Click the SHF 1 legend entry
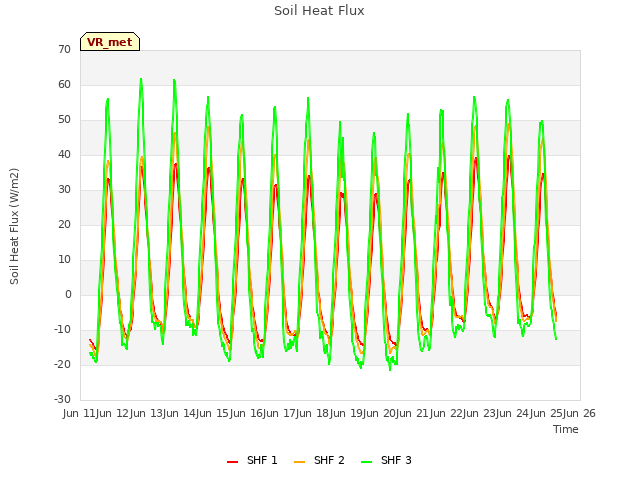The width and height of the screenshot is (640, 480). [252, 460]
